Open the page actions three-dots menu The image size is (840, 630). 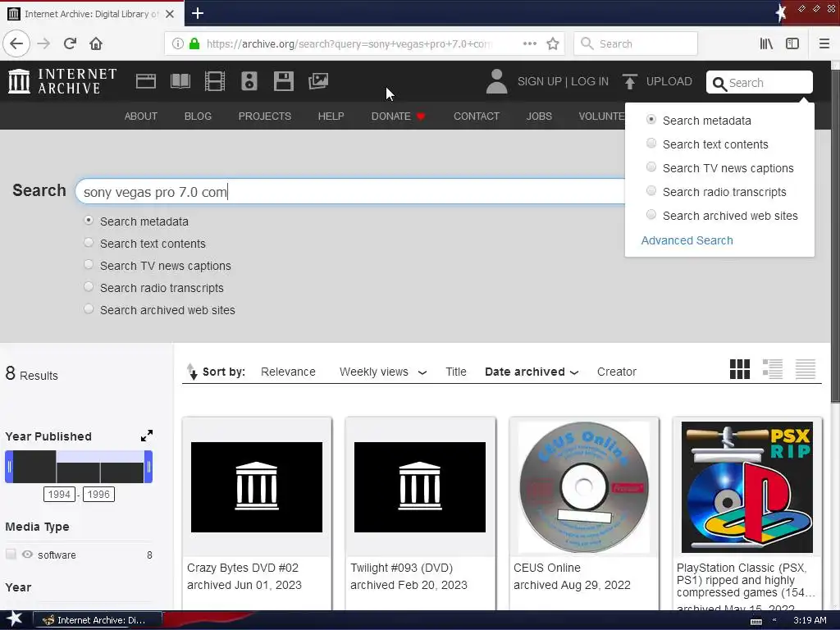click(530, 43)
